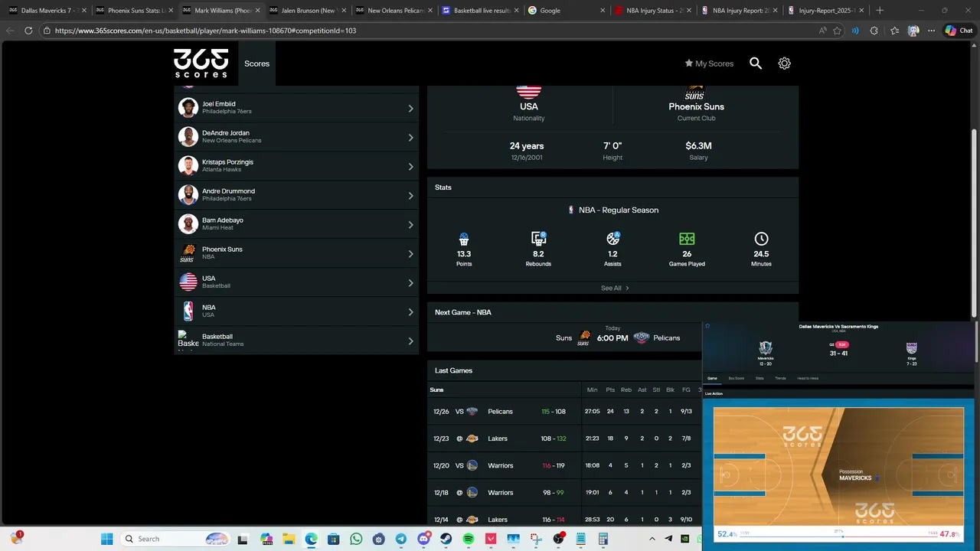Click the Suns logo in Next Game
The image size is (980, 551).
click(x=584, y=337)
